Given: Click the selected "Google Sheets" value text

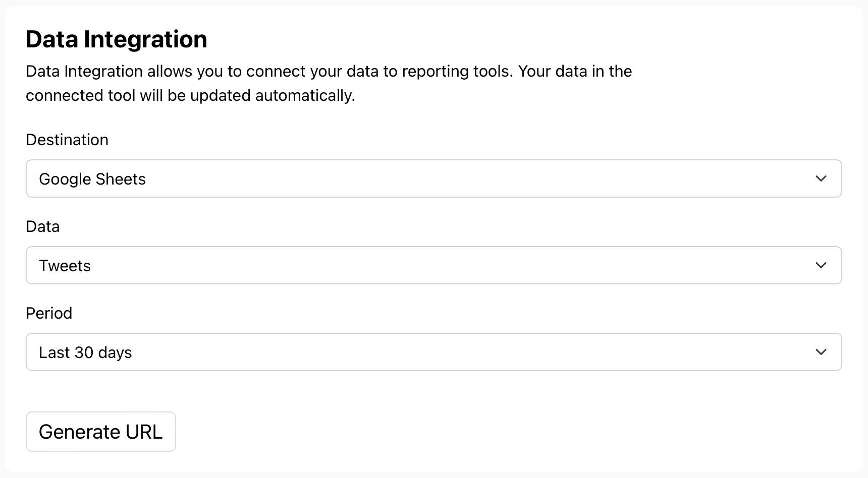Looking at the screenshot, I should pos(92,179).
